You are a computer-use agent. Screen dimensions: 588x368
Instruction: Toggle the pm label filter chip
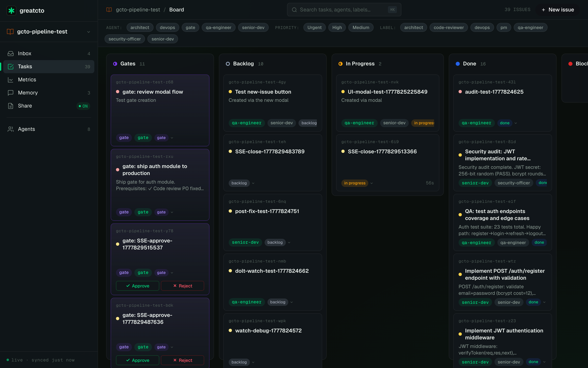tap(504, 28)
